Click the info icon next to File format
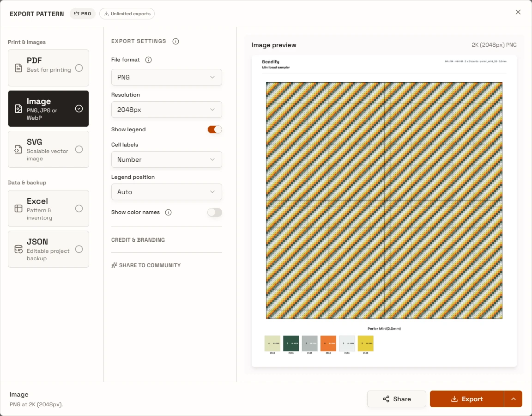532x416 pixels. pos(148,60)
